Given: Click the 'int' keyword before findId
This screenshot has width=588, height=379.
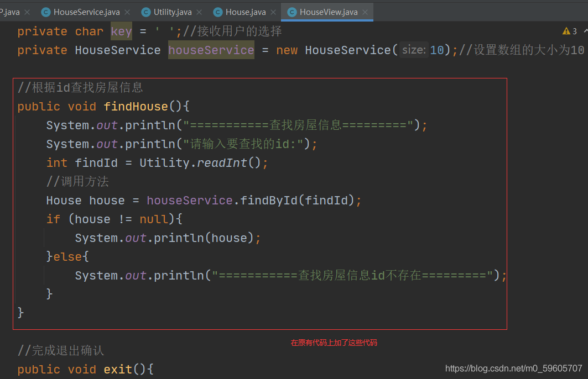Looking at the screenshot, I should click(x=56, y=162).
